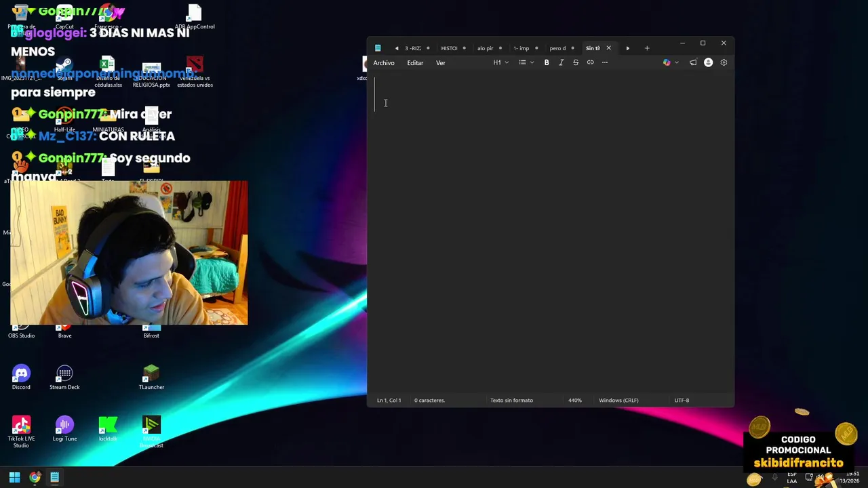Click the '0 caracteres.' status text

pyautogui.click(x=429, y=400)
